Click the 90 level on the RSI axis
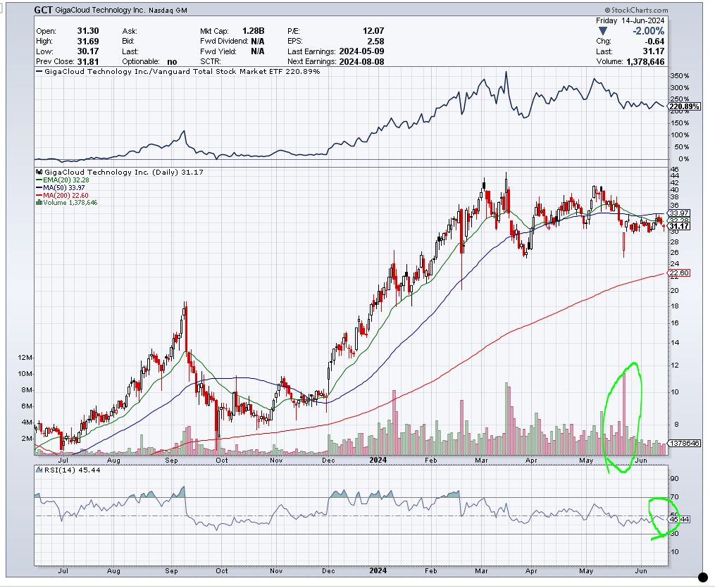Image resolution: width=715 pixels, height=588 pixels. coord(674,479)
